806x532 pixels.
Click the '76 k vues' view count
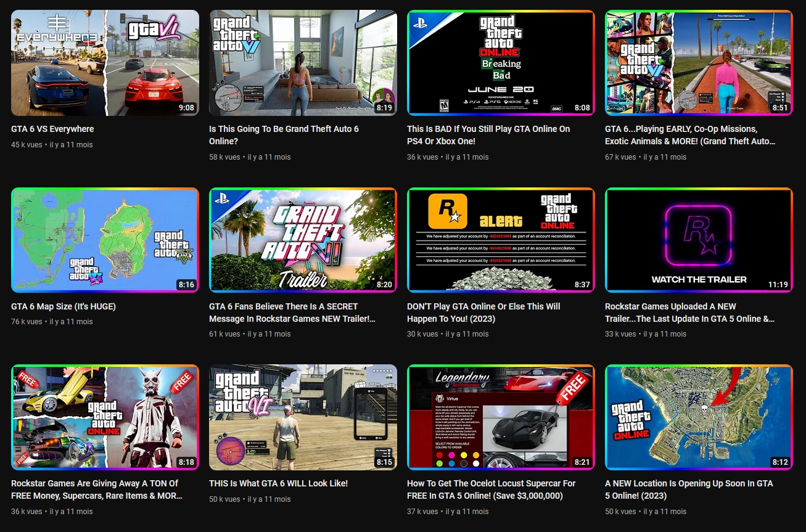(x=27, y=322)
